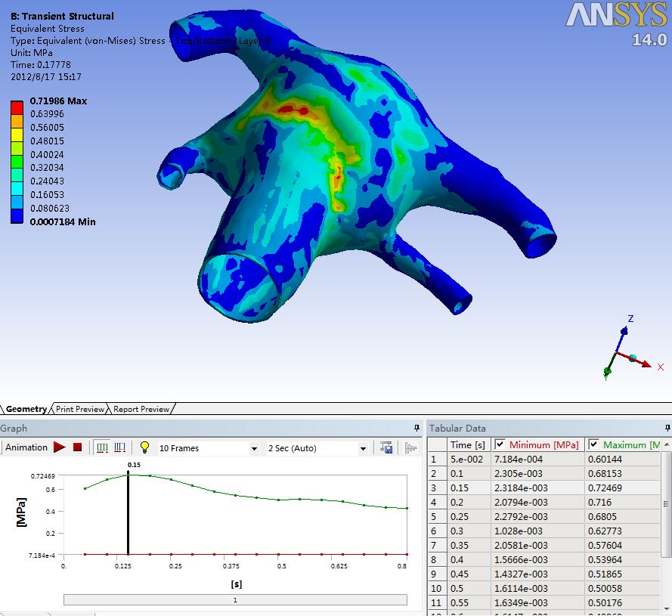Screen dimensions: 672x616
Task: Pin the Tabular Data panel
Action: pyautogui.click(x=664, y=428)
